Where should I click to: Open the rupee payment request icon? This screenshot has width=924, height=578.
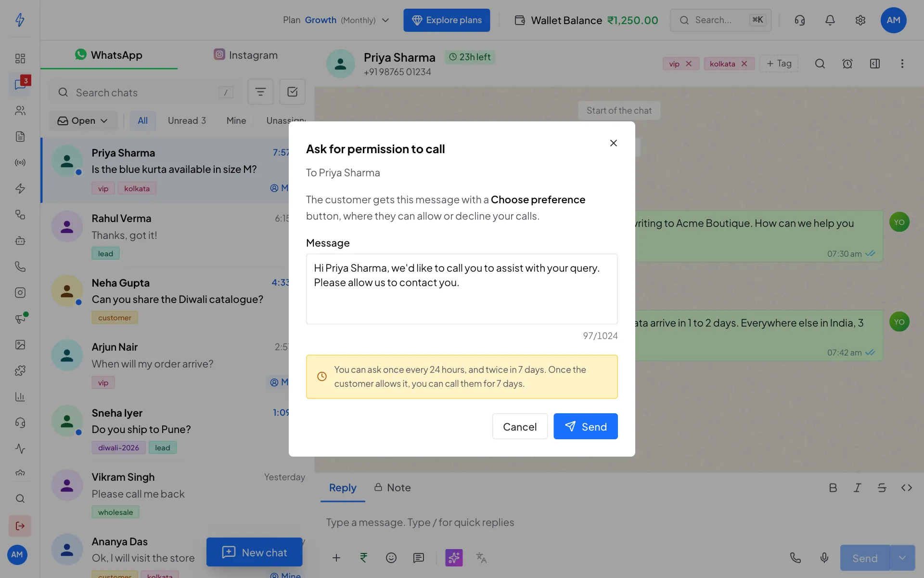pyautogui.click(x=364, y=558)
